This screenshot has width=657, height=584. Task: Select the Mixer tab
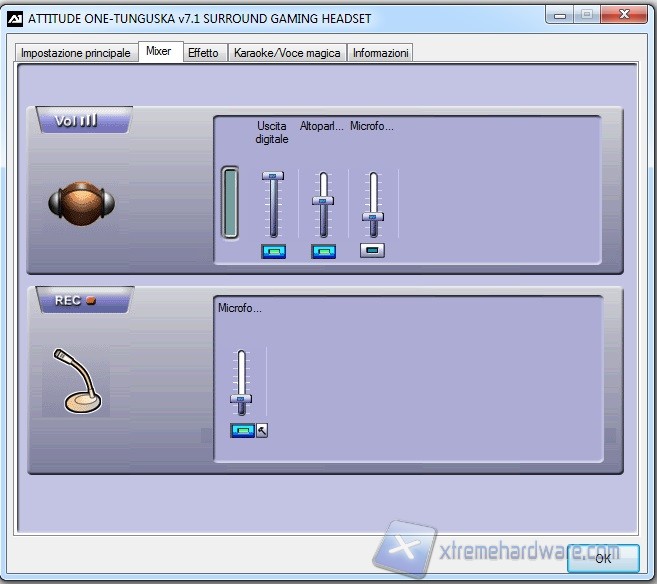pos(158,52)
